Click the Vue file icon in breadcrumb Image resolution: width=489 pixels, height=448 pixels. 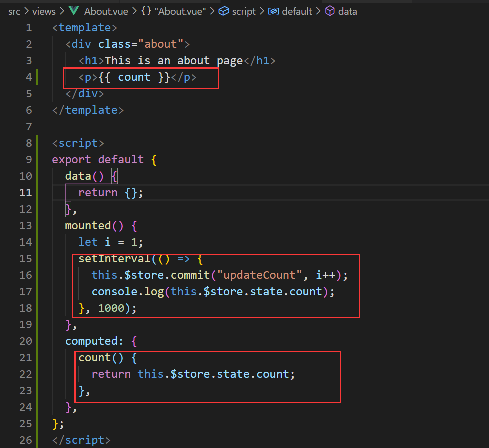click(74, 11)
